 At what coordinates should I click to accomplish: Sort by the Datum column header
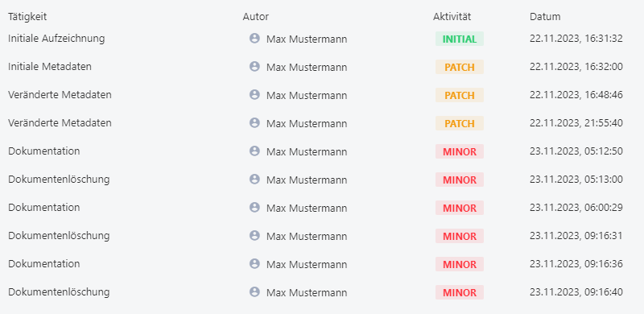pos(545,17)
